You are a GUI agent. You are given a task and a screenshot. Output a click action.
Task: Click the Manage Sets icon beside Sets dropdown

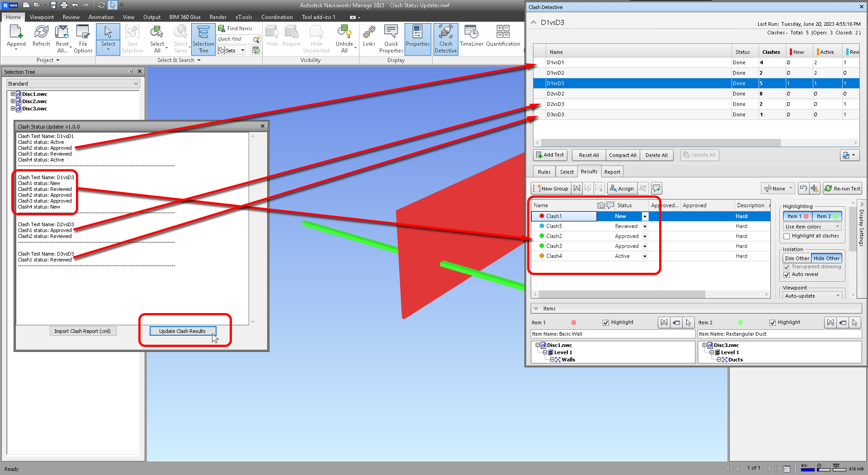coord(256,50)
